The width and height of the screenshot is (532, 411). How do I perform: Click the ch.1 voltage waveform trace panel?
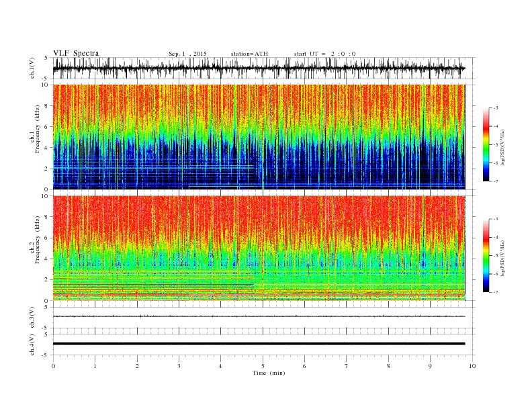pyautogui.click(x=264, y=68)
